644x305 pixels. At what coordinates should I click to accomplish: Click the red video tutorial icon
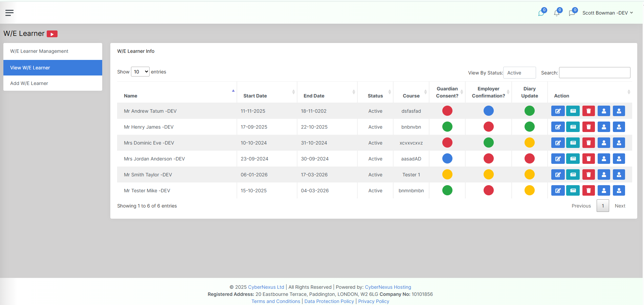click(x=52, y=34)
